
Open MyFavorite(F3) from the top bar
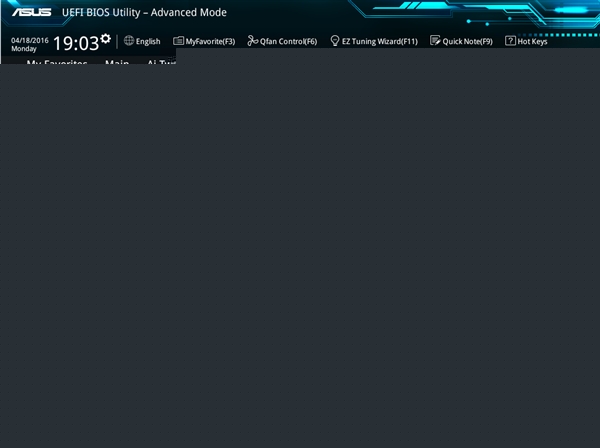204,41
